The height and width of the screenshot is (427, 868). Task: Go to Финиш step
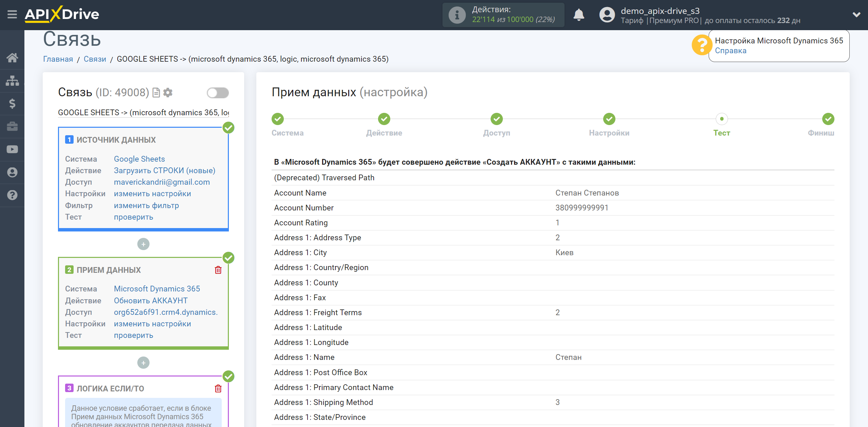click(x=828, y=119)
